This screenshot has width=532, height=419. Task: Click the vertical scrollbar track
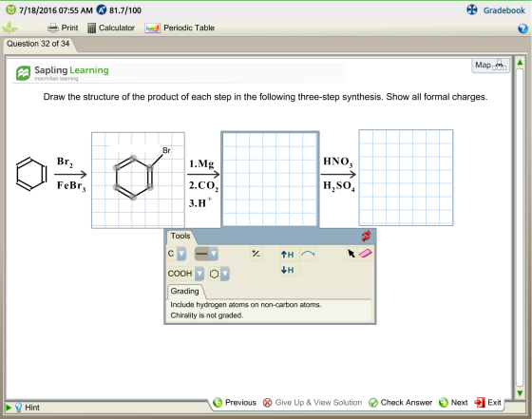pyautogui.click(x=520, y=227)
